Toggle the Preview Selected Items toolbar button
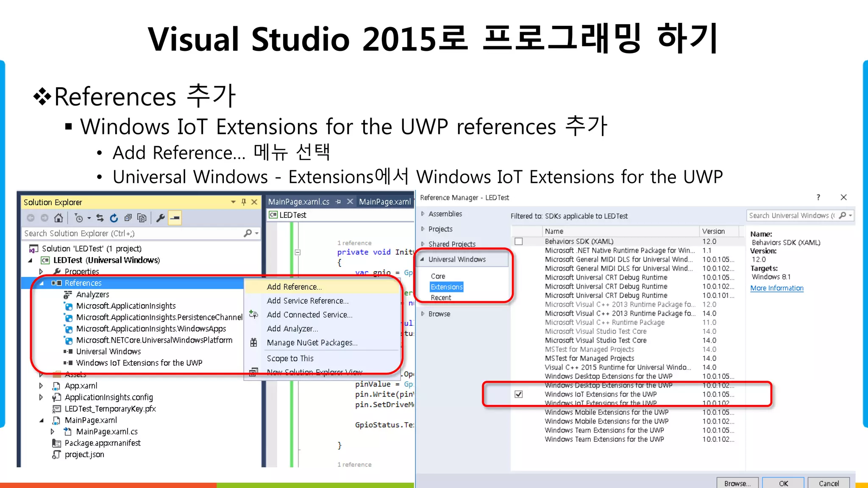The image size is (868, 488). click(175, 218)
